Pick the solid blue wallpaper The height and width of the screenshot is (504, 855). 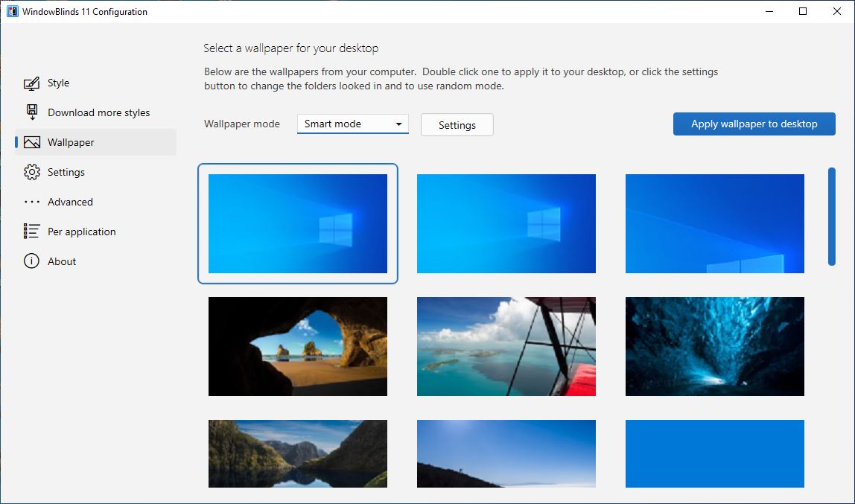[x=715, y=453]
